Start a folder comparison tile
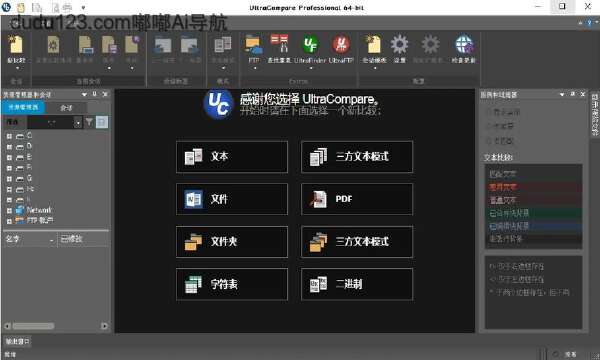The width and height of the screenshot is (600, 360). tap(232, 241)
